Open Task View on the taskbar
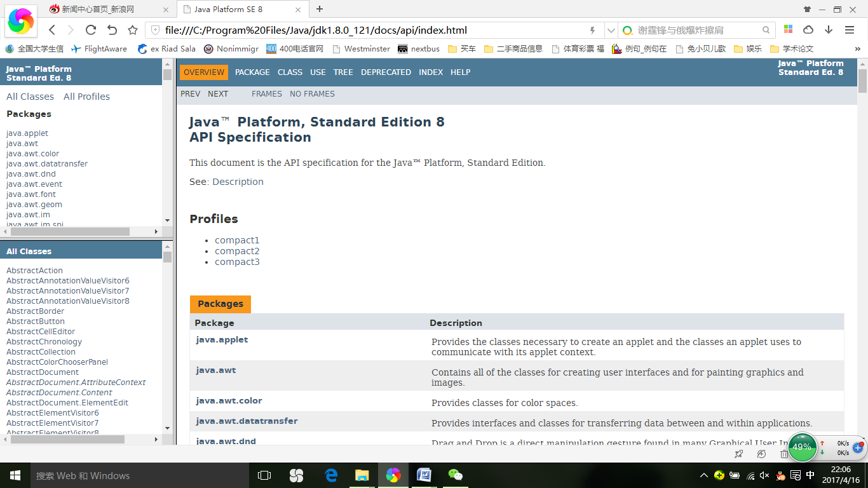 click(264, 475)
